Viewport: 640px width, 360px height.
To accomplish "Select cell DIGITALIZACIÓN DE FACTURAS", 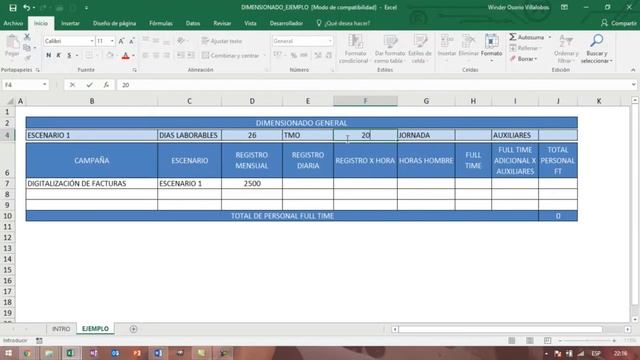I will (x=91, y=183).
